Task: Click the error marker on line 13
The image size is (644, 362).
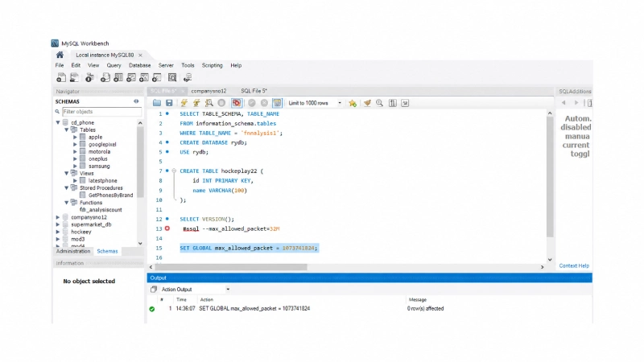Action: 167,228
